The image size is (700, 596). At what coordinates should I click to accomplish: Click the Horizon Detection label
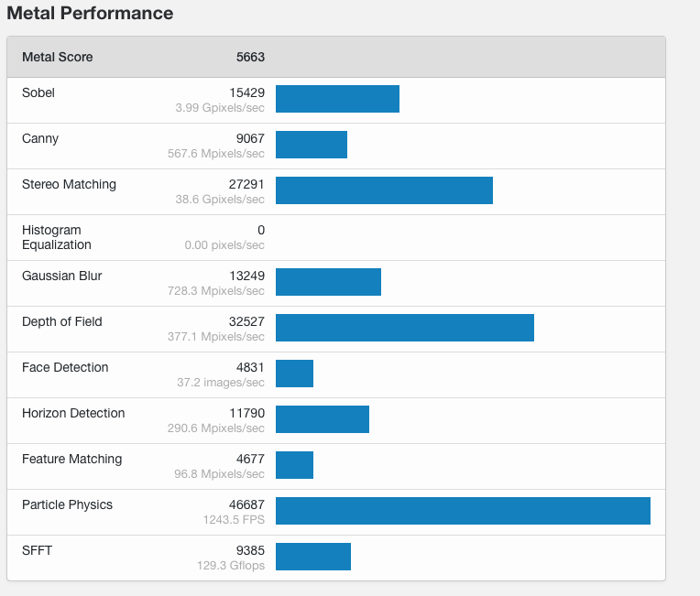click(73, 413)
